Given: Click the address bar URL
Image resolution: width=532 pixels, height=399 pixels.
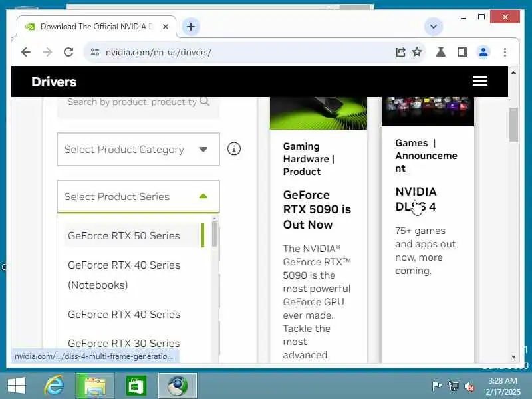Looking at the screenshot, I should click(x=158, y=52).
